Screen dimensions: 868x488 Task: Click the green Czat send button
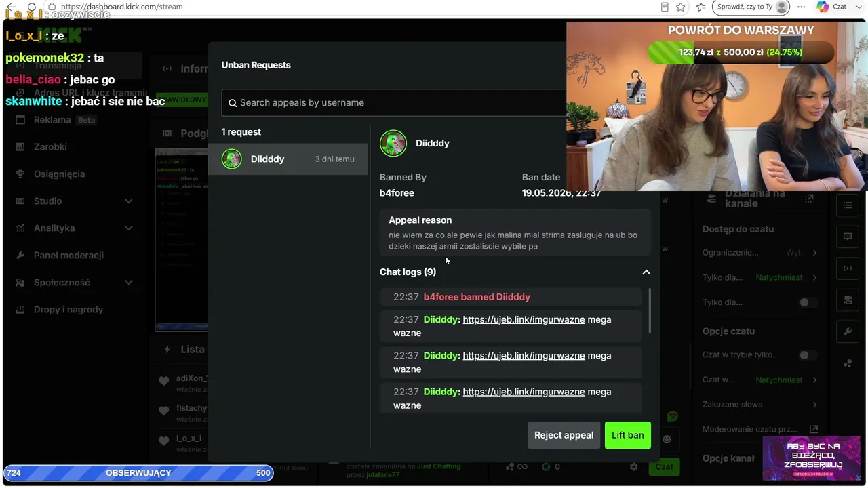pyautogui.click(x=664, y=466)
